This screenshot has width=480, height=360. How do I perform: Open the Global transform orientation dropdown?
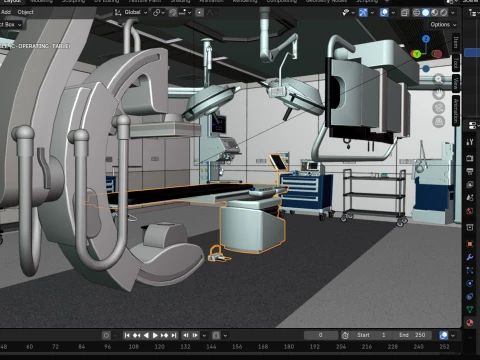point(131,12)
